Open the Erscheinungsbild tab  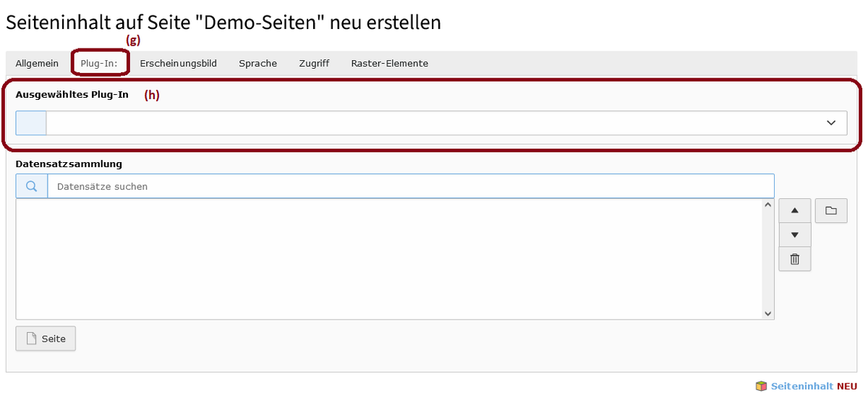[178, 63]
